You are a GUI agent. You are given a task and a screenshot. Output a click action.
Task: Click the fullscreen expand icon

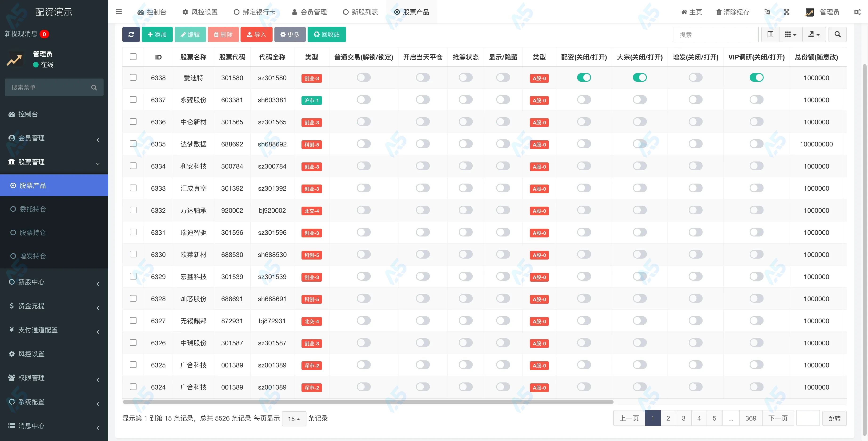(787, 12)
